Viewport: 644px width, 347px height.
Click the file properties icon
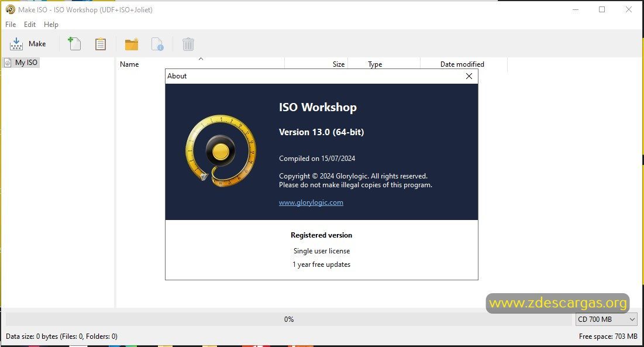click(157, 43)
